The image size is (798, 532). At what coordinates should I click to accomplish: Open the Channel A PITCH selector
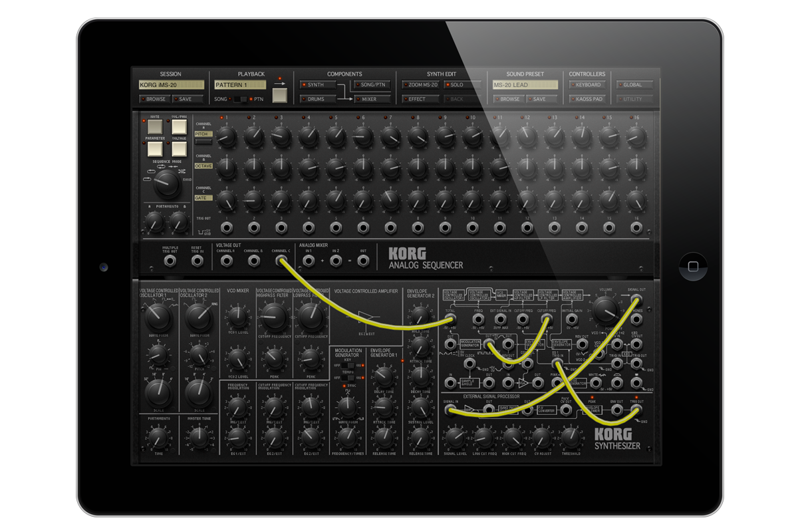[x=203, y=134]
